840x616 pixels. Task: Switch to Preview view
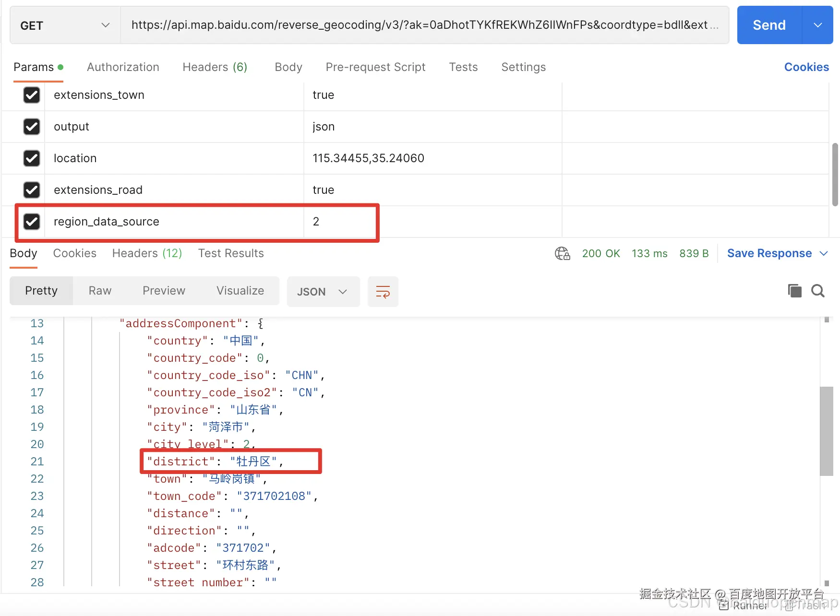(164, 291)
